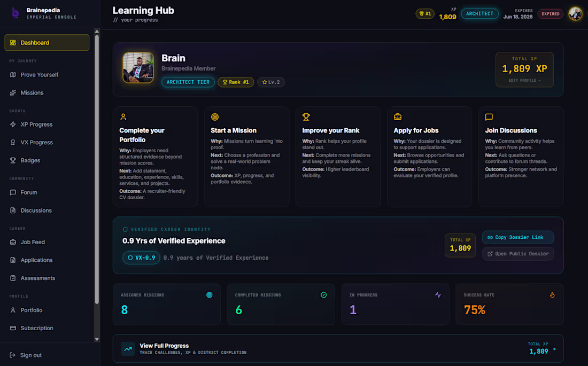Click the Portfolio person icon
The image size is (588, 366).
(x=13, y=310)
